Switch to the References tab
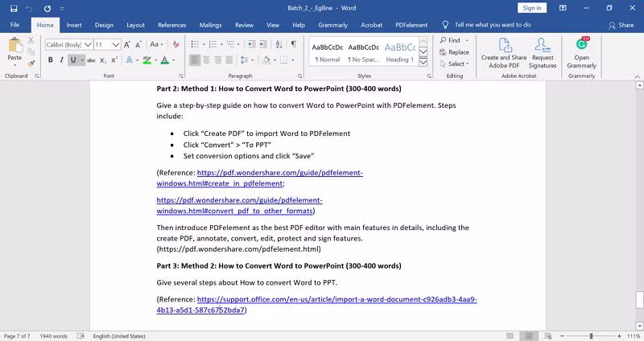The image size is (644, 341). click(171, 25)
